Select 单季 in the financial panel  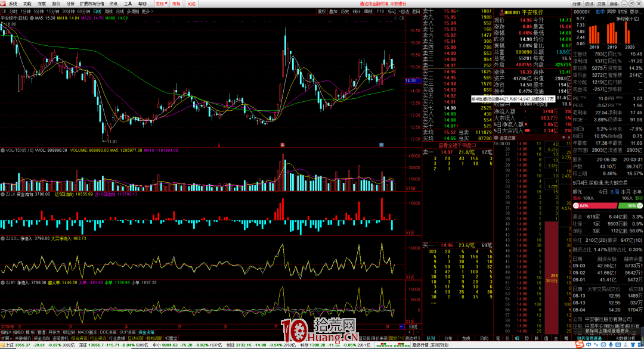tap(600, 12)
